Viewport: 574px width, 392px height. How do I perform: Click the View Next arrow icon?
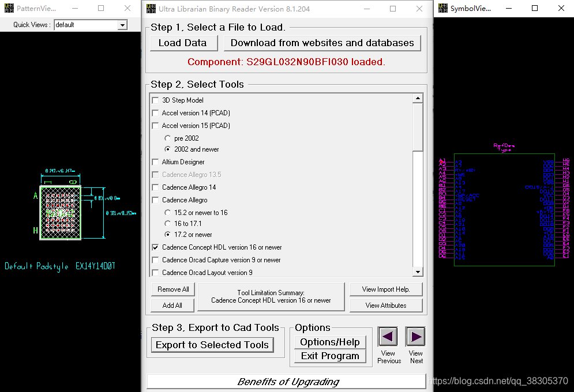tap(415, 337)
